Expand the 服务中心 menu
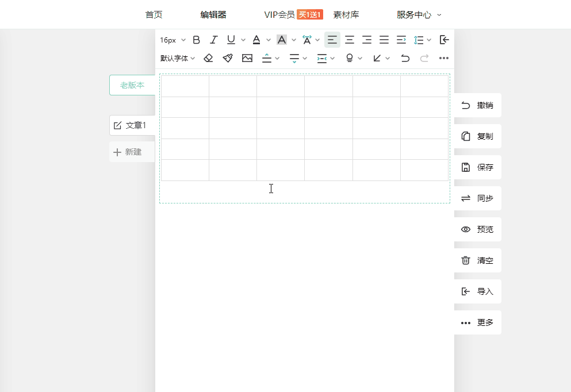Viewport: 571px width, 392px height. [419, 14]
